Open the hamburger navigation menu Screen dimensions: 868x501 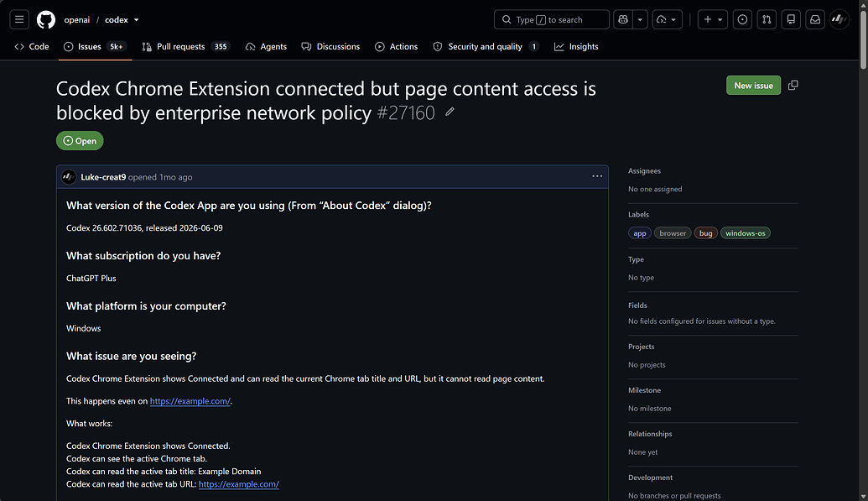tap(19, 19)
